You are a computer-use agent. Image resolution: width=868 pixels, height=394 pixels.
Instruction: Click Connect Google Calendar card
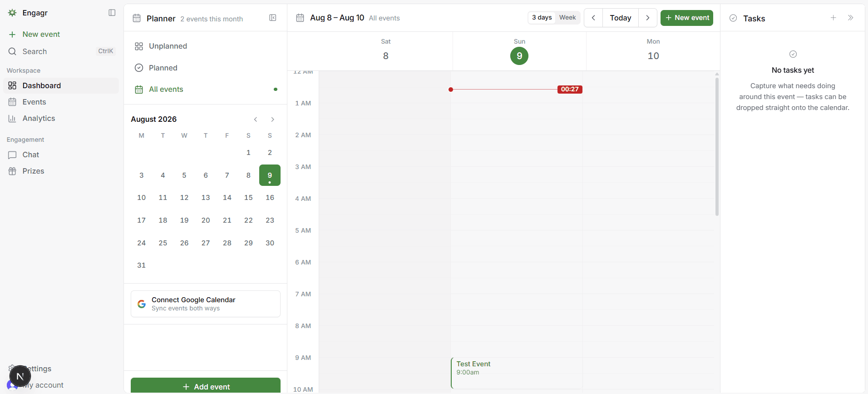pyautogui.click(x=205, y=304)
